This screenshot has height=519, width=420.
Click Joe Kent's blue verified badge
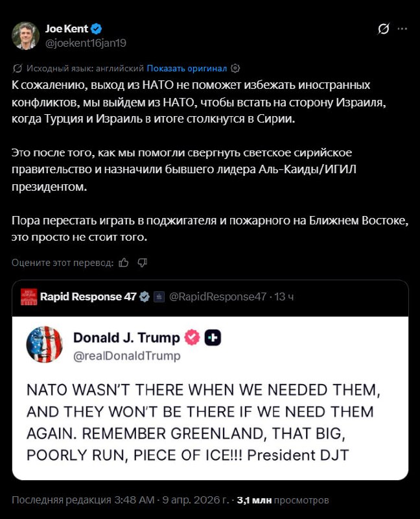pyautogui.click(x=96, y=29)
